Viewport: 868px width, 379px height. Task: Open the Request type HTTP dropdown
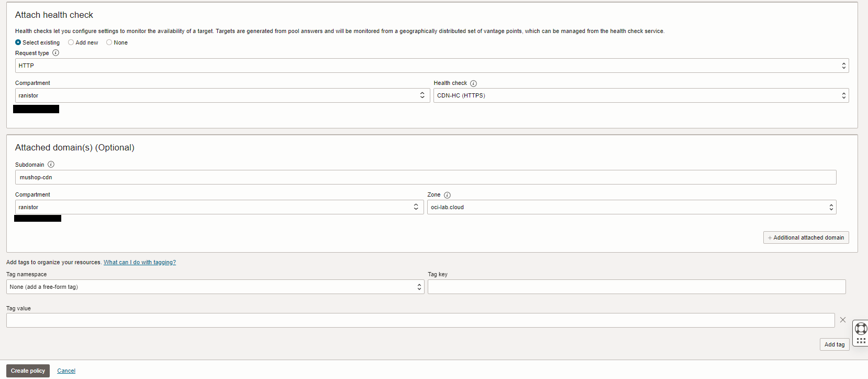(x=431, y=66)
